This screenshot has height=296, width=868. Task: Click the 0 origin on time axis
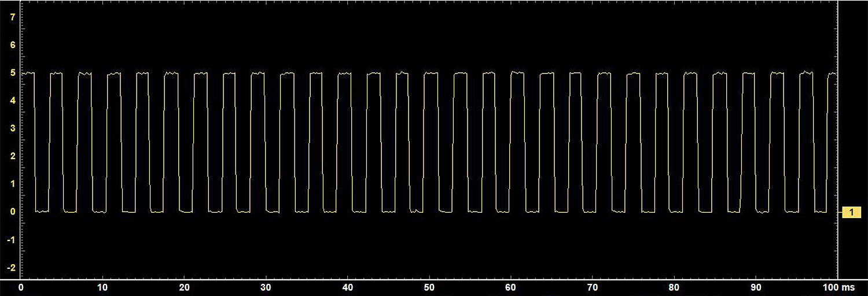(21, 287)
